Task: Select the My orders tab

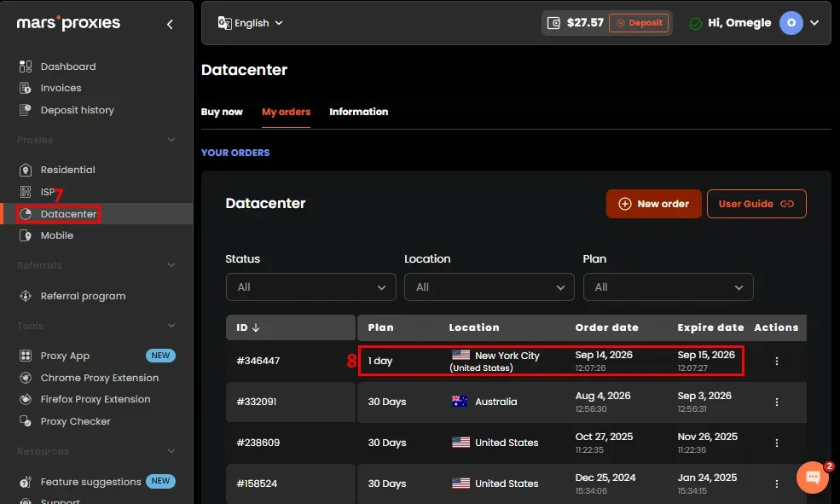Action: [x=286, y=112]
